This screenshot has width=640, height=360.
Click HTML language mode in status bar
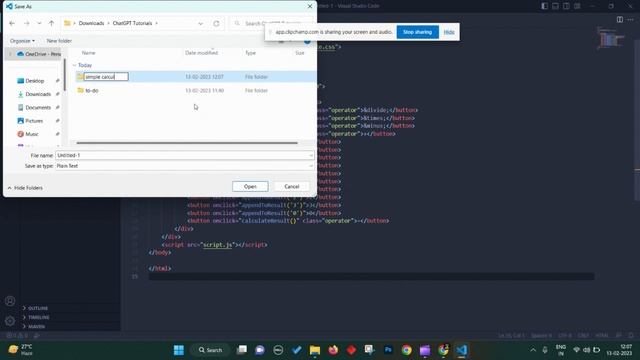pyautogui.click(x=602, y=336)
